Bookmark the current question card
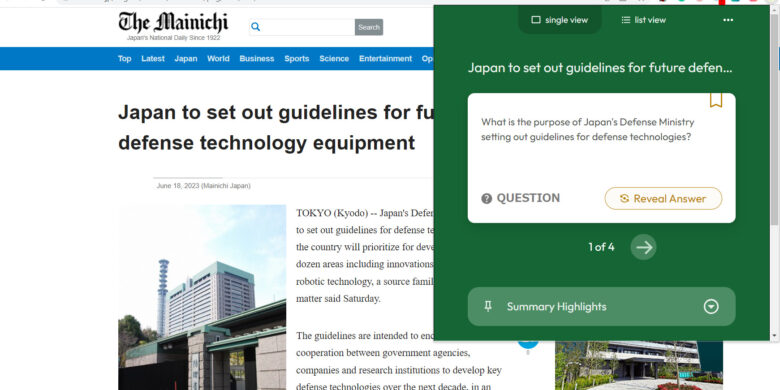 716,99
